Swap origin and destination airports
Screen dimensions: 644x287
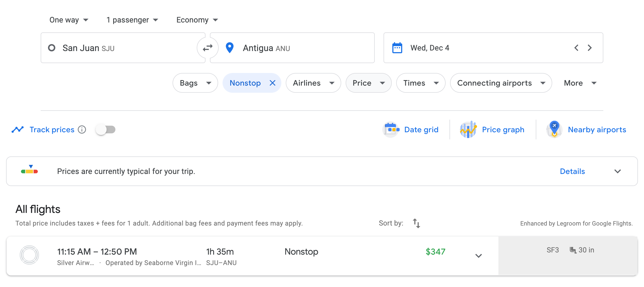pos(208,48)
